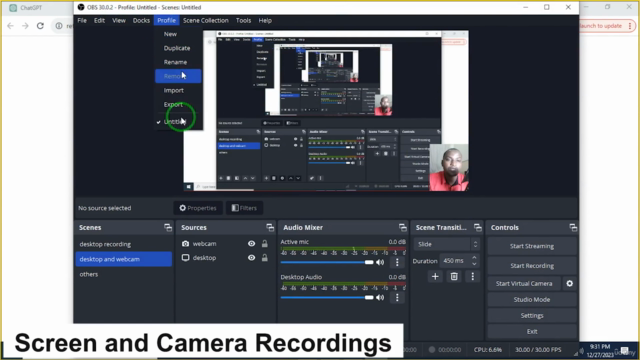Go back in the browser
Viewport: 640px width, 360px height.
[x=10, y=26]
